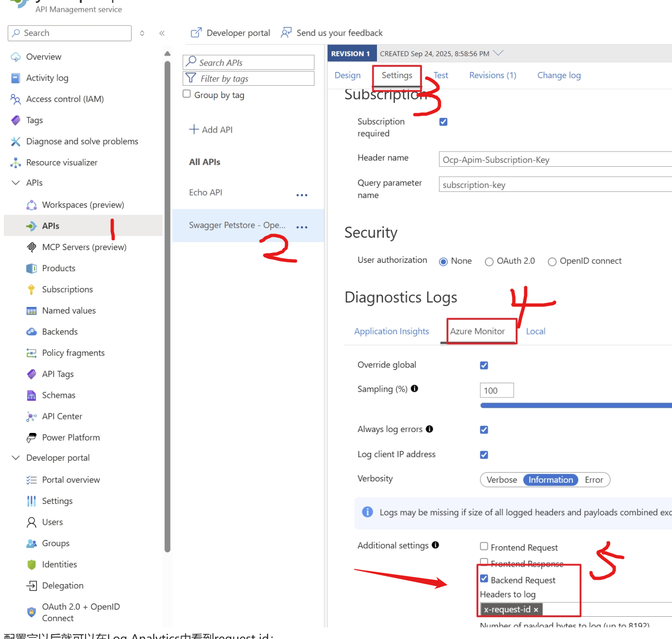The image size is (672, 639).
Task: Select the Identities shield icon
Action: pyautogui.click(x=32, y=565)
